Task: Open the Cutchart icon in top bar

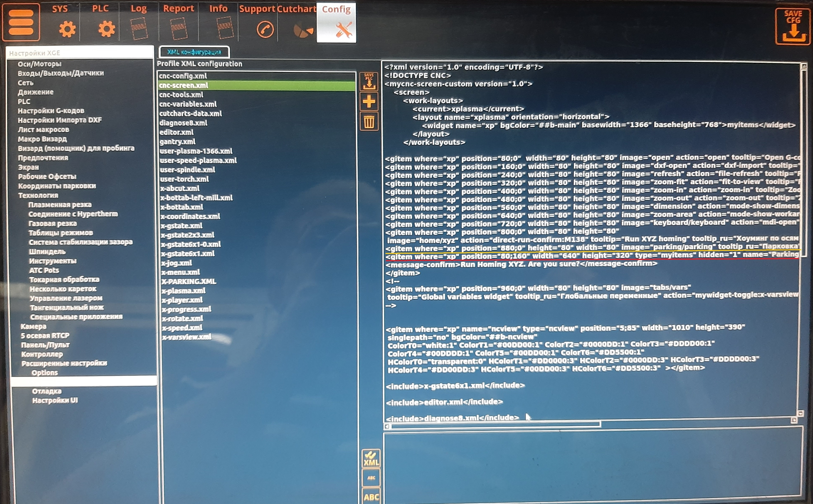Action: tap(303, 30)
